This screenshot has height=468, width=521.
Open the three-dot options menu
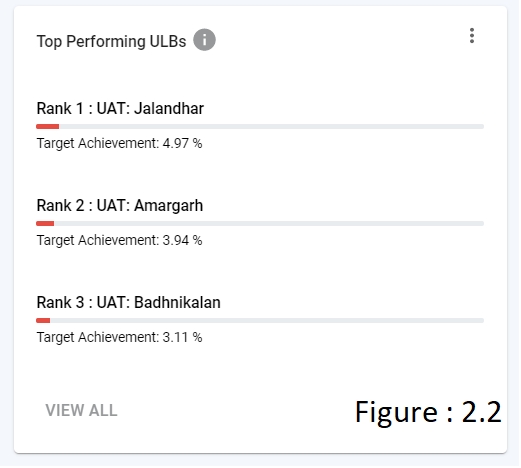pyautogui.click(x=472, y=36)
